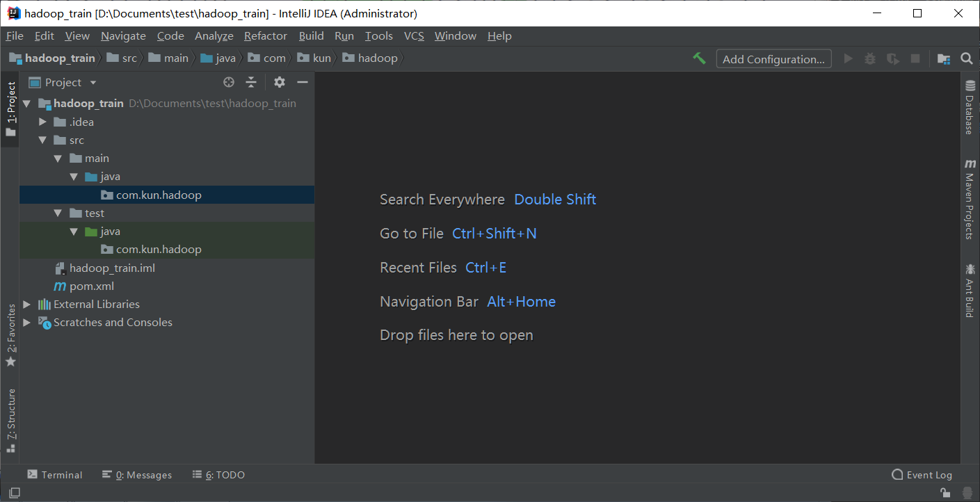This screenshot has height=502, width=980.
Task: Open the Edit menu
Action: coord(45,36)
